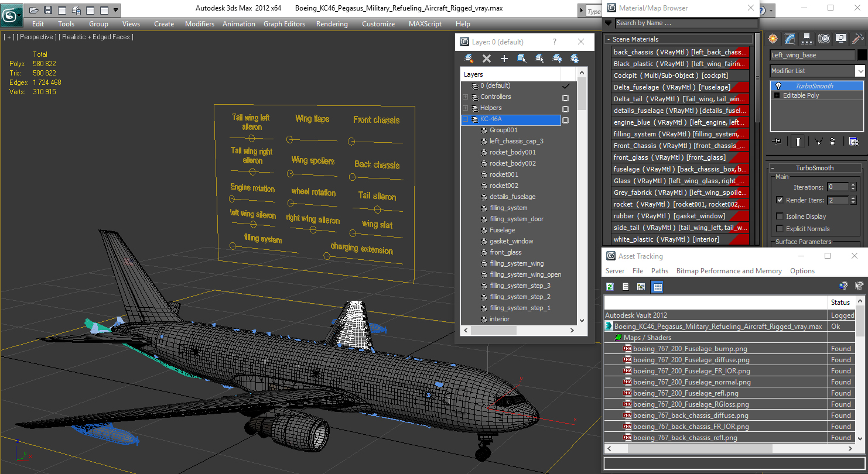Open the Create command panel tab

click(x=773, y=39)
